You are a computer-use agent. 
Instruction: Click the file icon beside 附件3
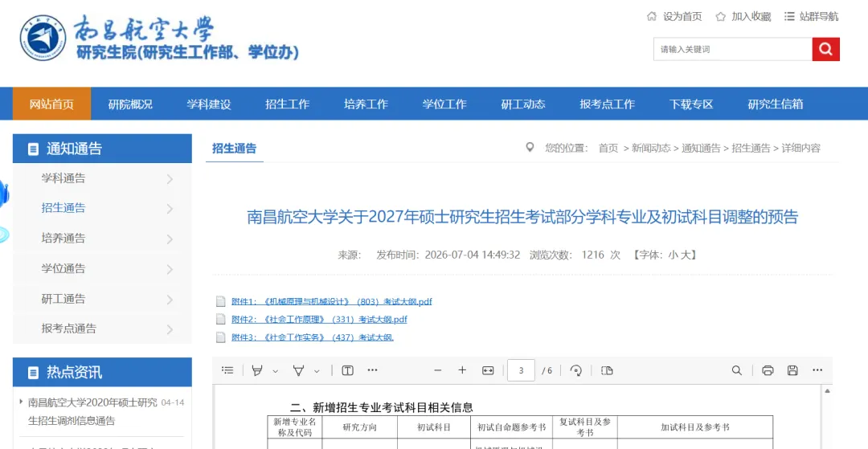(x=221, y=337)
